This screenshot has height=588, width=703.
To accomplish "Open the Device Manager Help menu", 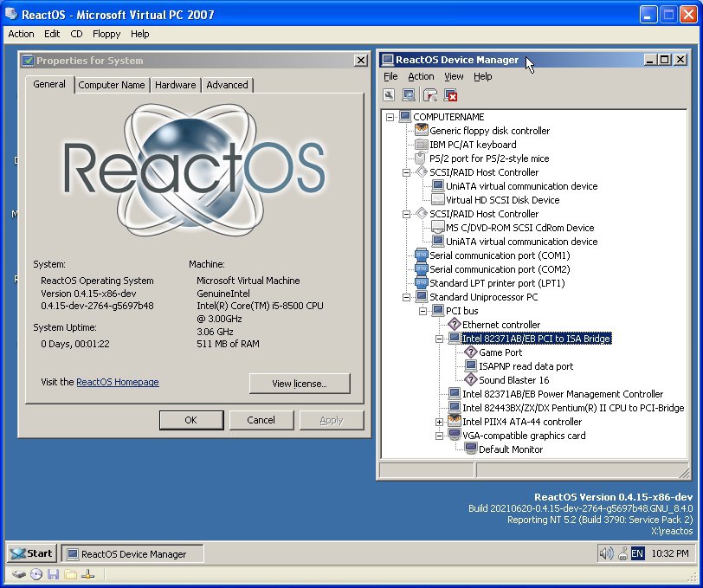I will (483, 77).
